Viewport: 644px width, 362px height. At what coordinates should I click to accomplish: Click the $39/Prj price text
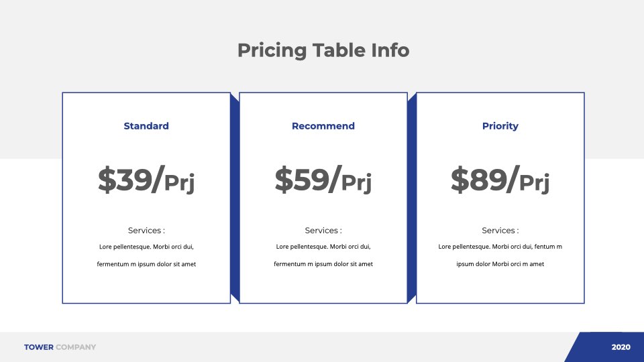click(146, 180)
